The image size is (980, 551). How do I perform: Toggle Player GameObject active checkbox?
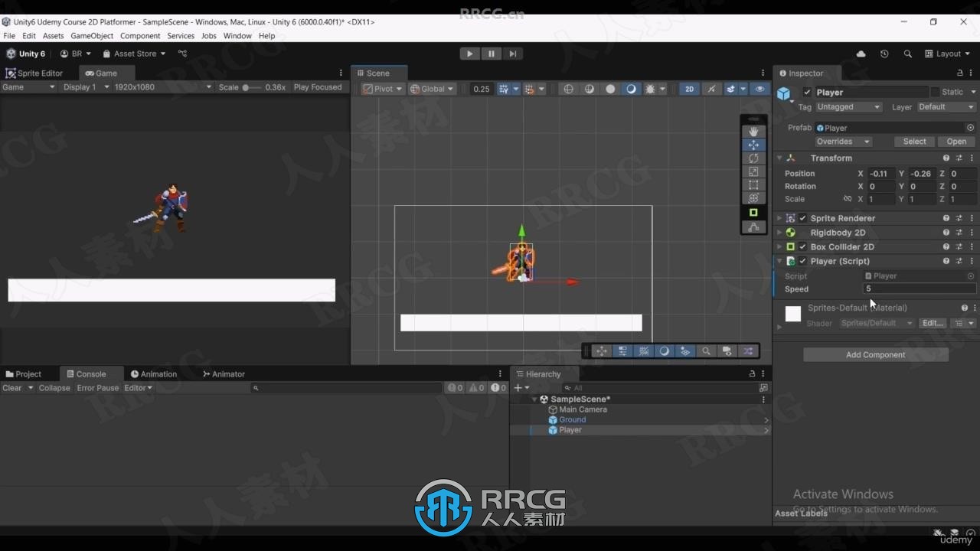(807, 92)
